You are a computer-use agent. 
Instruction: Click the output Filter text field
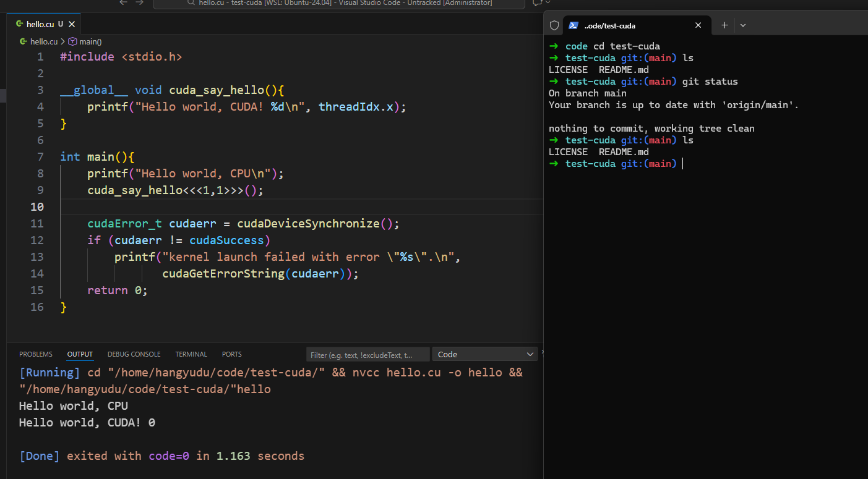pyautogui.click(x=367, y=355)
